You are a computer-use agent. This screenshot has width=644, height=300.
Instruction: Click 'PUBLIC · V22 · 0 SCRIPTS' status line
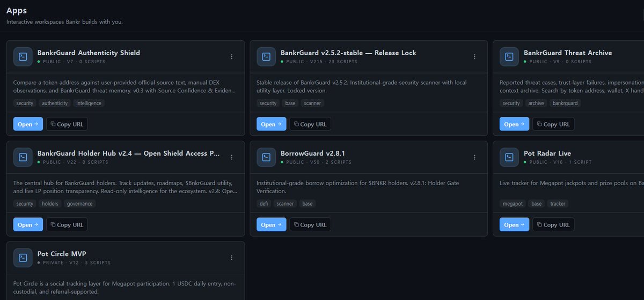coord(73,162)
